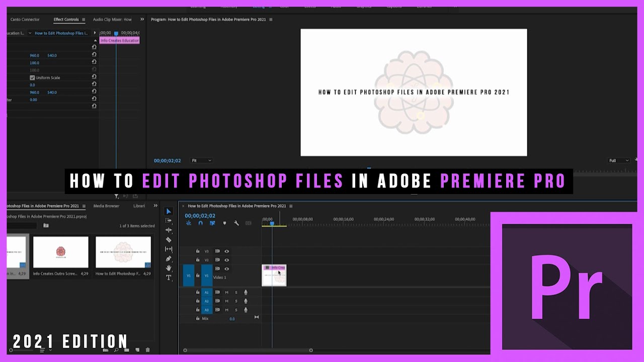Open the Full playback resolution dropdown
The height and width of the screenshot is (362, 644).
tap(619, 160)
